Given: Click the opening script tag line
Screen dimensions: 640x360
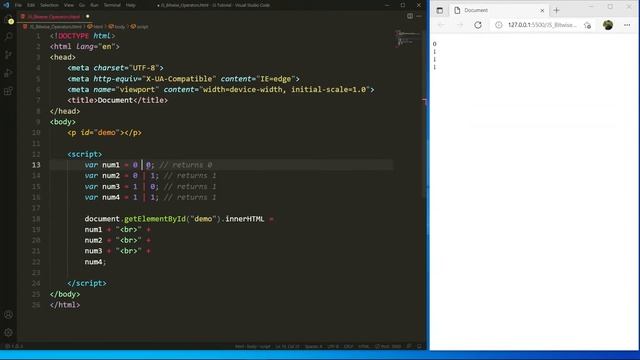Looking at the screenshot, I should 85,154.
